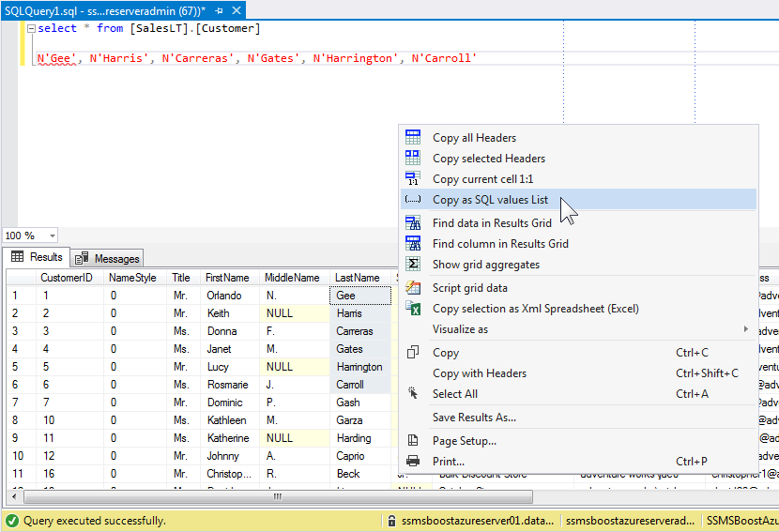The image size is (779, 532).
Task: Click the Copy selected Headers icon
Action: pos(413,158)
